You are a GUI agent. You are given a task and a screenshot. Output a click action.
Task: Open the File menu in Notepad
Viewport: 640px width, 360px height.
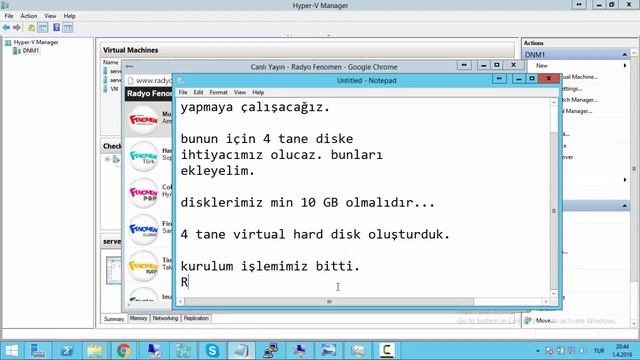click(x=183, y=92)
